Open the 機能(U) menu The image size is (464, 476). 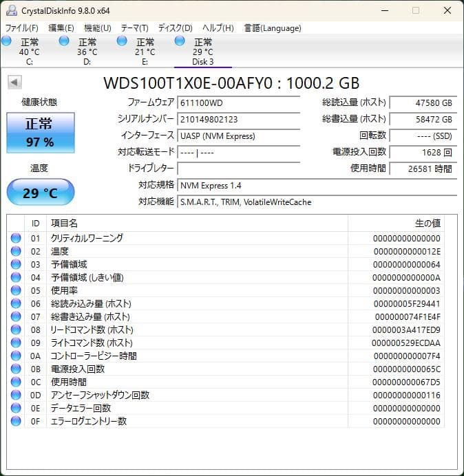tap(98, 28)
